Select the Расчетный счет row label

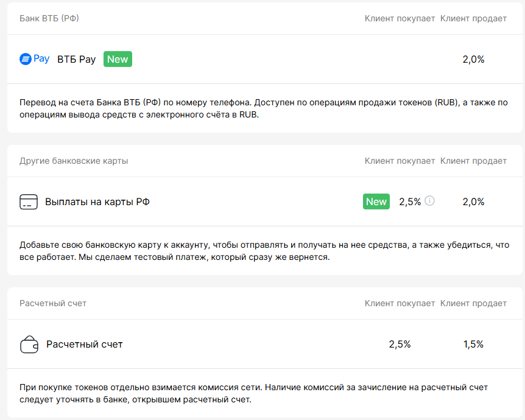coord(85,345)
